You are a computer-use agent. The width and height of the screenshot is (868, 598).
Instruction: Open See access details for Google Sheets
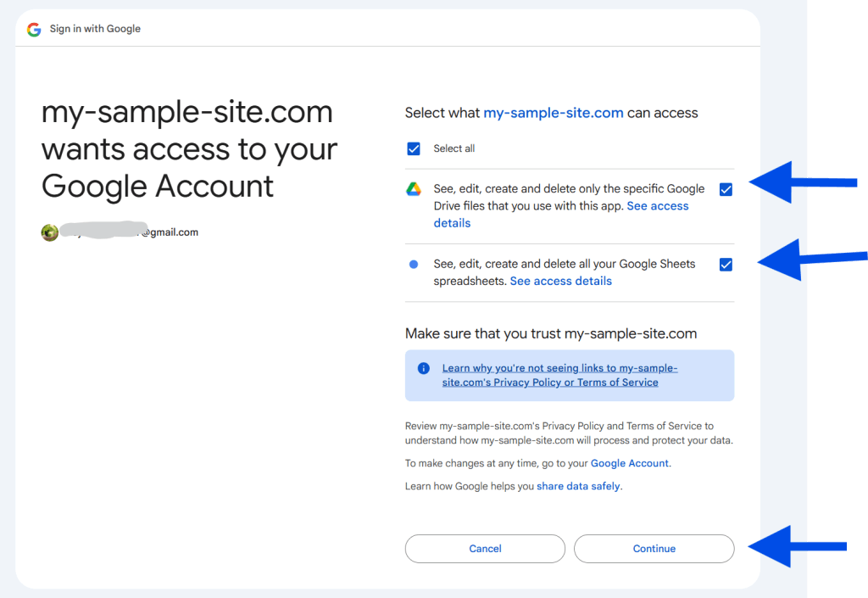[x=561, y=282]
